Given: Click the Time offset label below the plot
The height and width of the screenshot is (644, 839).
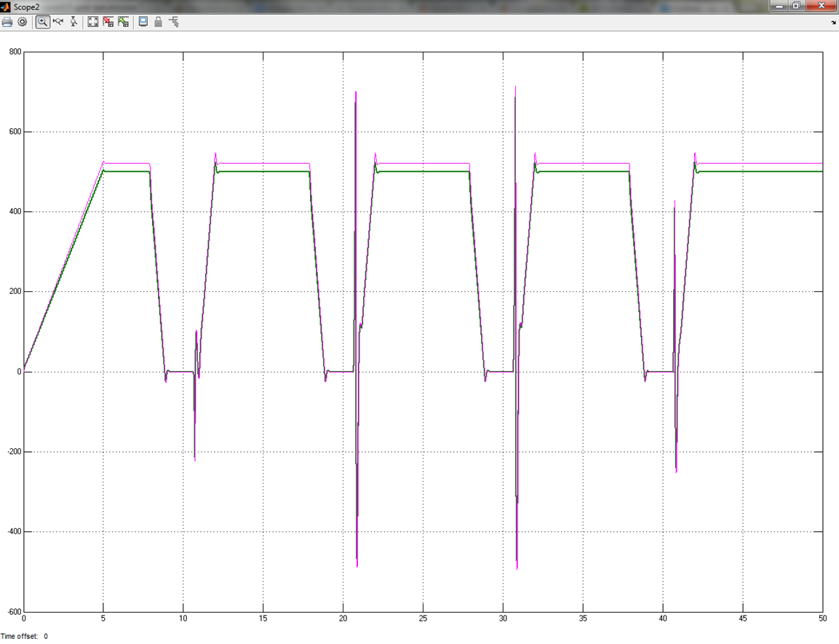Looking at the screenshot, I should click(x=20, y=636).
